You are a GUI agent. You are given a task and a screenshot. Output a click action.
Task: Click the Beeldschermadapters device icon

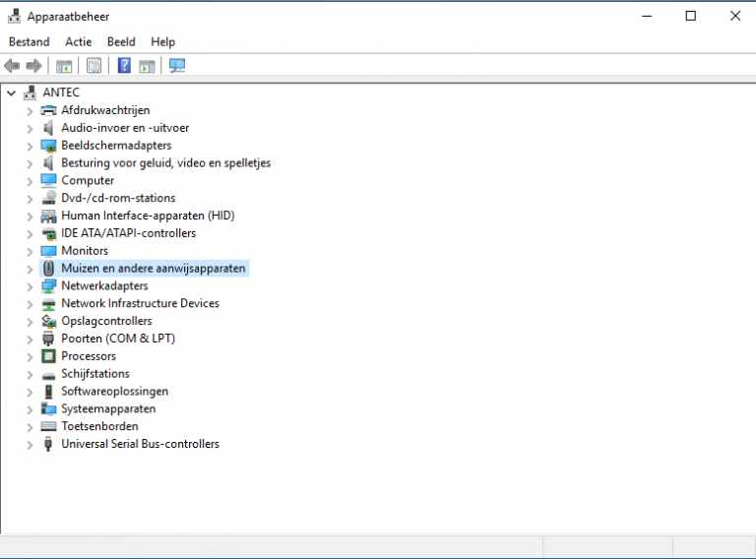click(49, 146)
